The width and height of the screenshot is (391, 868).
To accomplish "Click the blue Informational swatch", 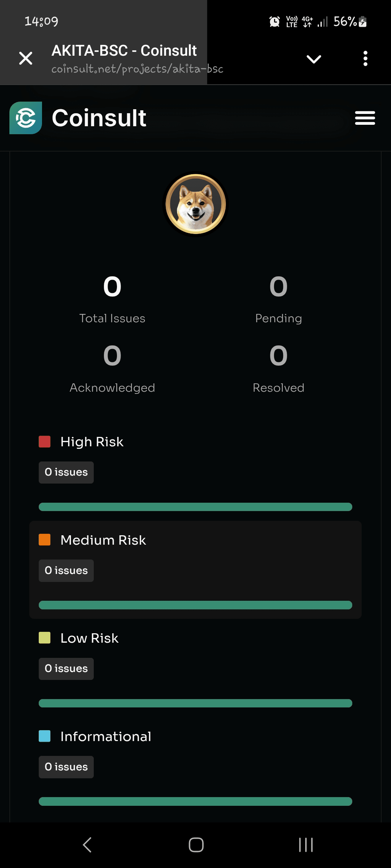I will coord(45,736).
